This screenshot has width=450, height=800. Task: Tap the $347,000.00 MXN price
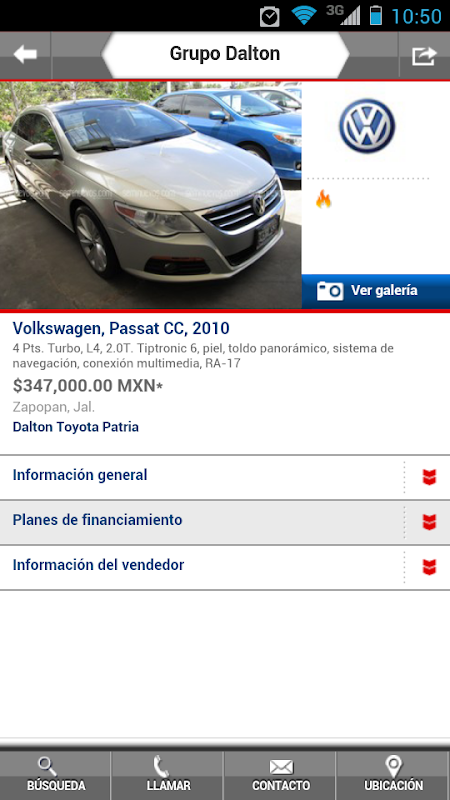88,386
